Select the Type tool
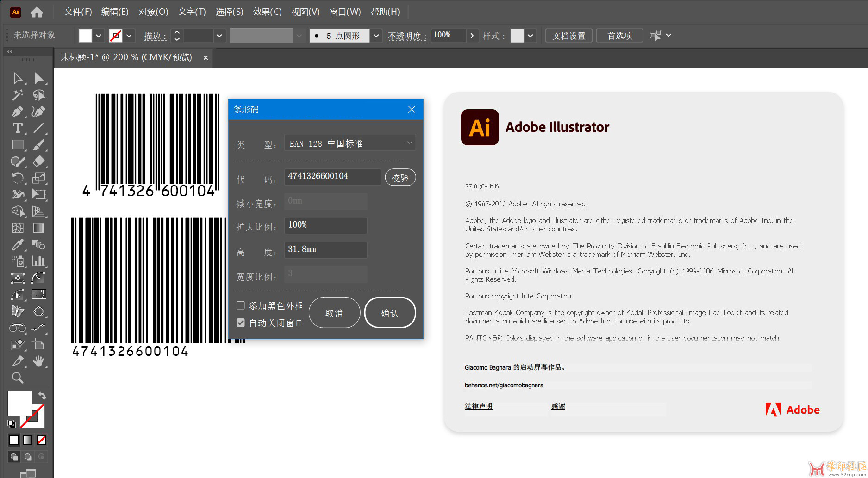 pyautogui.click(x=18, y=128)
